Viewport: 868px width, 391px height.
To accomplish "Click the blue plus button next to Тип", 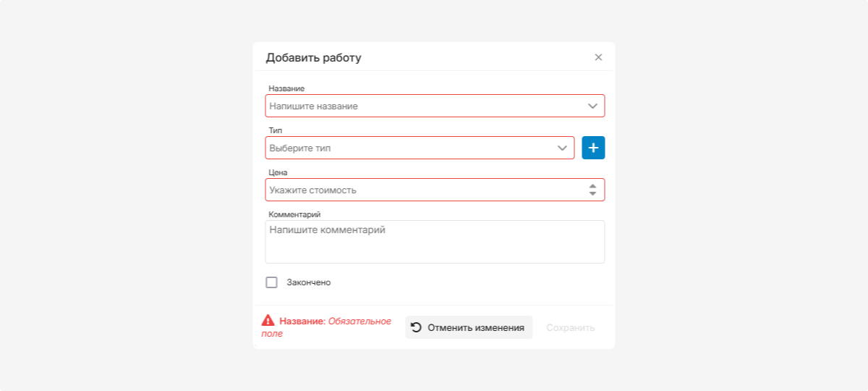I will tap(593, 148).
